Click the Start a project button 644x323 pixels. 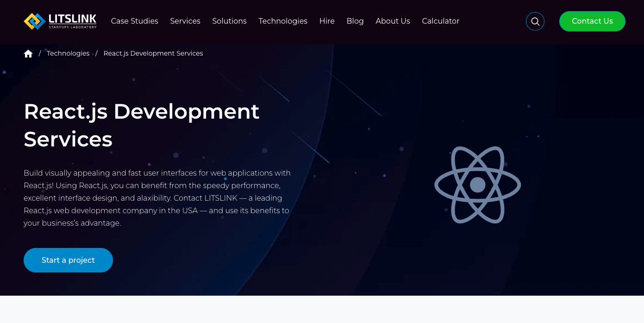[68, 260]
